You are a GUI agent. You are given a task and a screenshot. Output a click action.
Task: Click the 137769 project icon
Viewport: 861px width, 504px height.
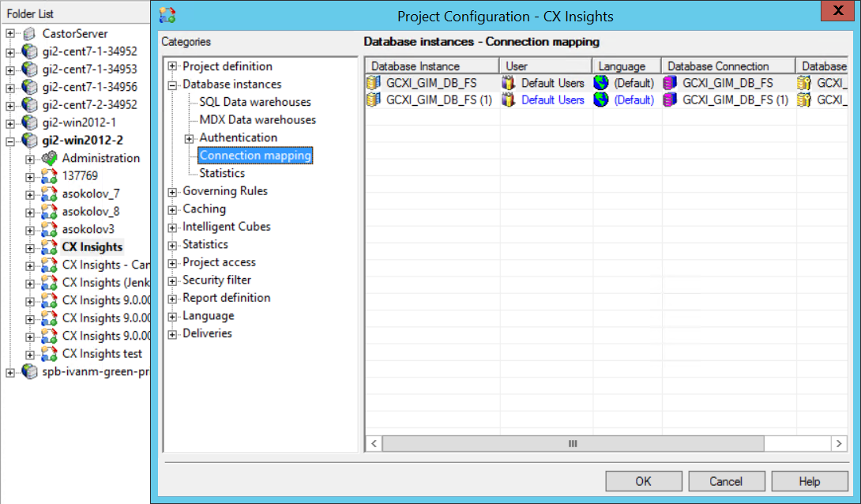[49, 176]
